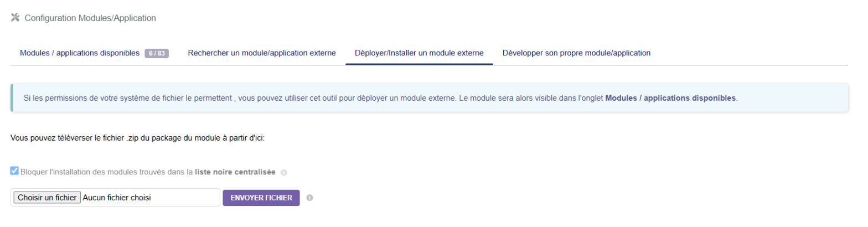Select the Déployer/Installer un module externe tab
The image size is (868, 227).
[x=419, y=53]
